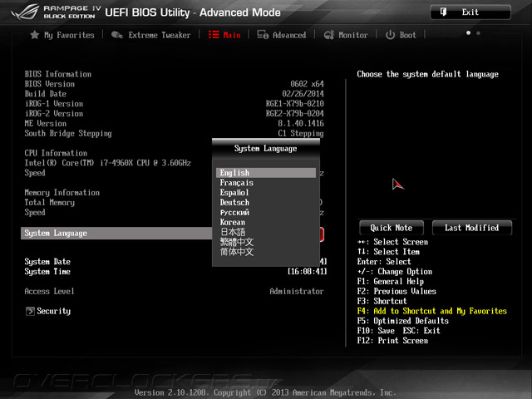
Task: Select the System Date row
Action: 175,262
